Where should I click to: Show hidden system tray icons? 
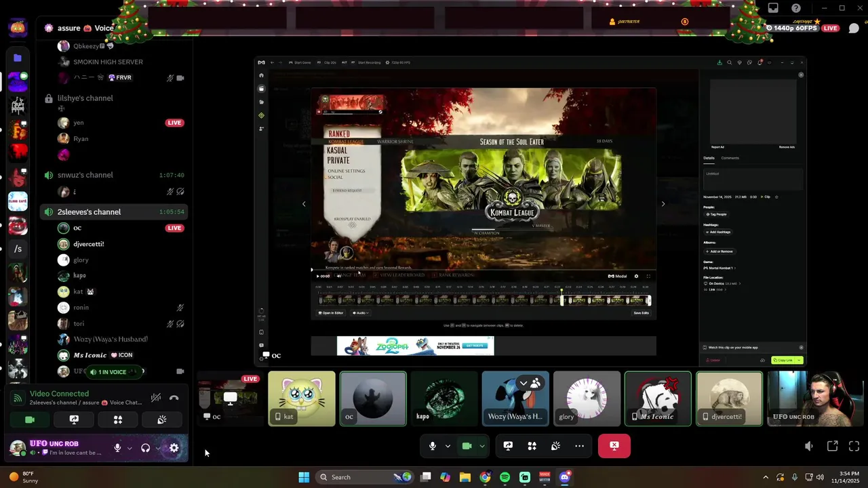pos(766,477)
